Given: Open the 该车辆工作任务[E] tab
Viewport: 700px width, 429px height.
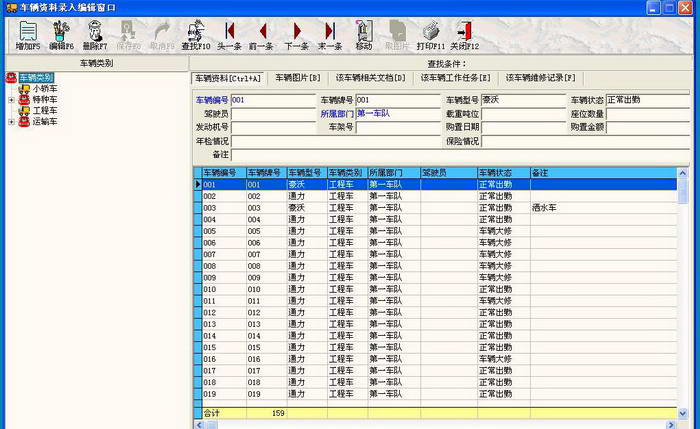Looking at the screenshot, I should 455,78.
